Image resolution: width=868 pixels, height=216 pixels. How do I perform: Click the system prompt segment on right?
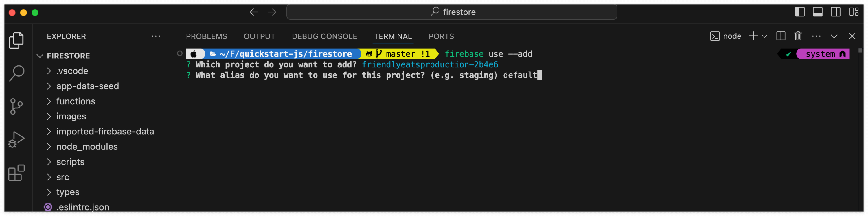823,54
